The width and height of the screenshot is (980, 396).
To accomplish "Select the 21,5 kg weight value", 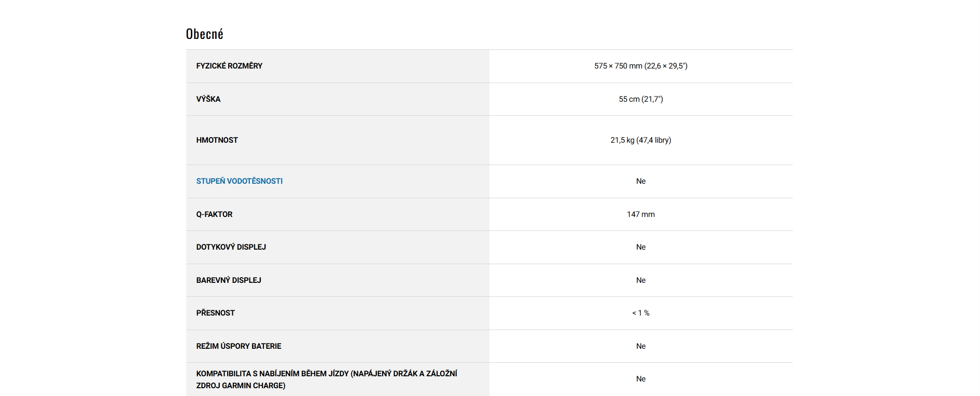I will point(640,140).
